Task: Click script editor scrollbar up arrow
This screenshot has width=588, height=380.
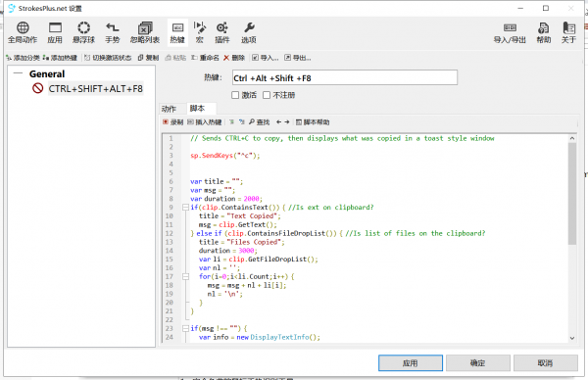Action: coord(572,138)
